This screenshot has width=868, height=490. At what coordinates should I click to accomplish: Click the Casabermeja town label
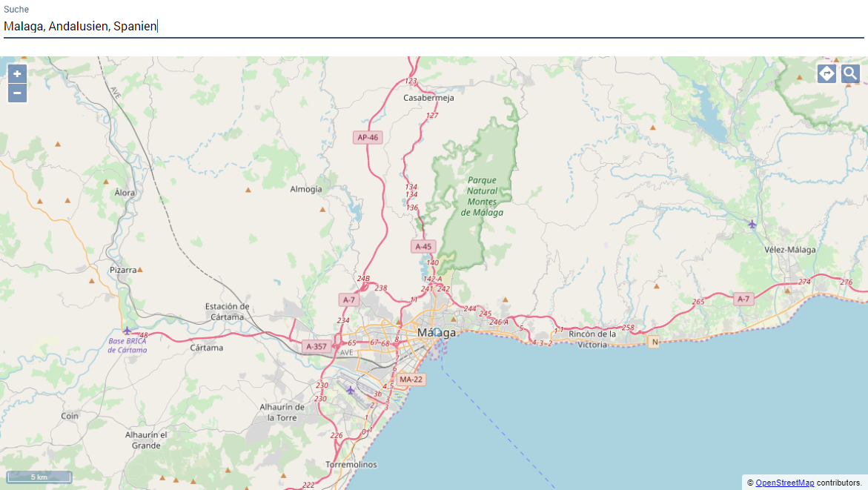[428, 97]
